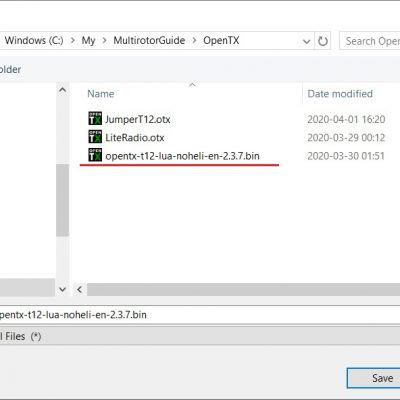Click the date 2020-03-30 01:51

pos(346,156)
